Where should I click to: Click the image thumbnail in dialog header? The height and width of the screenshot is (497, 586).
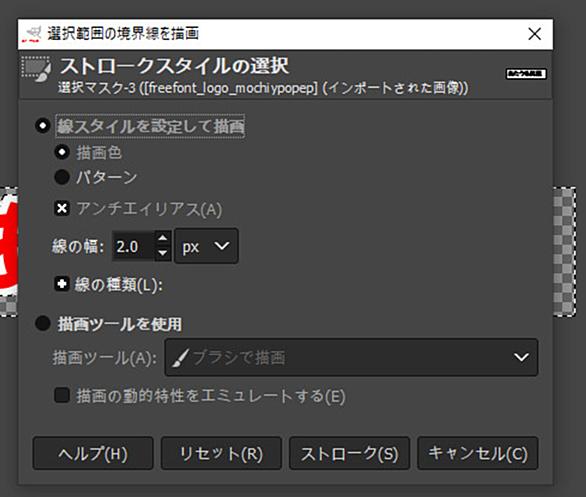526,74
